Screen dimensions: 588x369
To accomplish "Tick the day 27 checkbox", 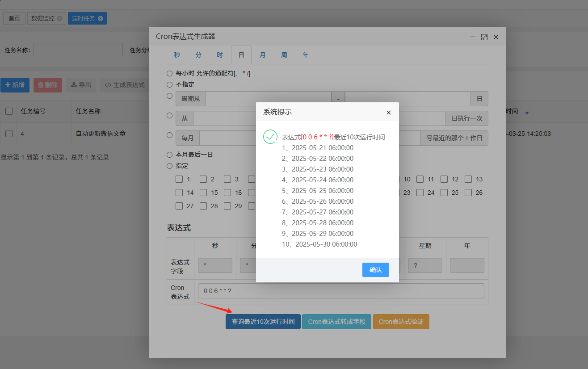I will [x=179, y=206].
